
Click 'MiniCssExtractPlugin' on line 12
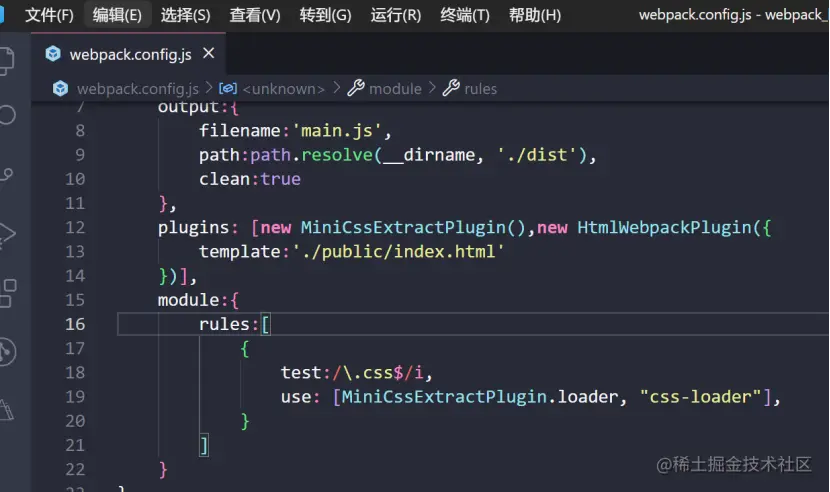coord(403,227)
